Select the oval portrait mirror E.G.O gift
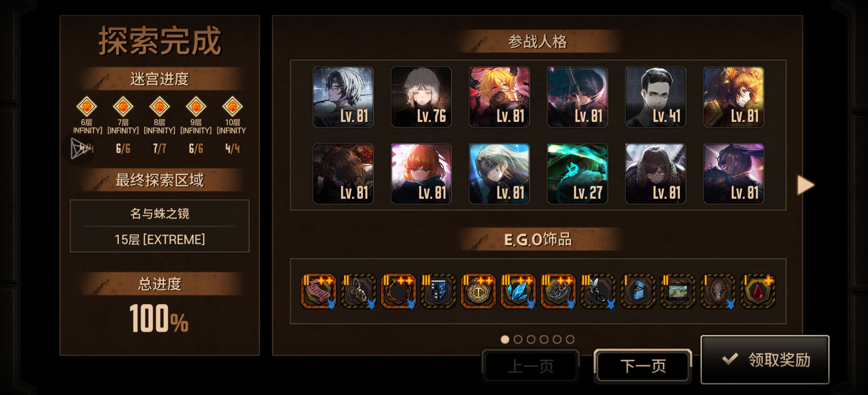868x395 pixels. pos(718,291)
